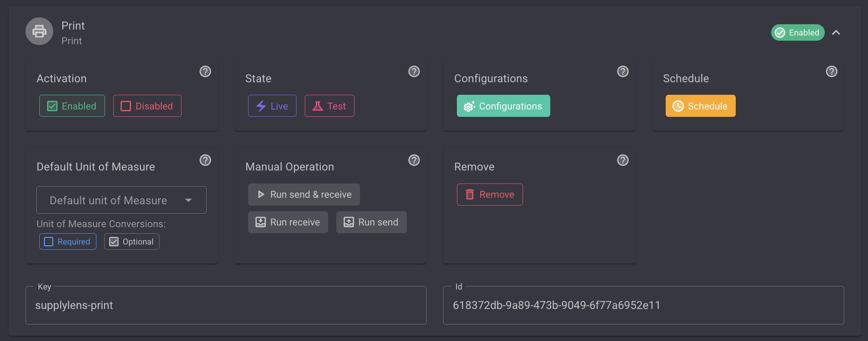Screen dimensions: 868x341
Task: Collapse the Print panel with the chevron
Action: pos(836,32)
